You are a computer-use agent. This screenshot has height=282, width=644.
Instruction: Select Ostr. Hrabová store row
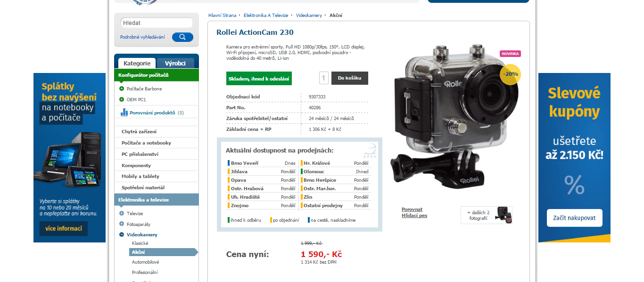point(262,189)
